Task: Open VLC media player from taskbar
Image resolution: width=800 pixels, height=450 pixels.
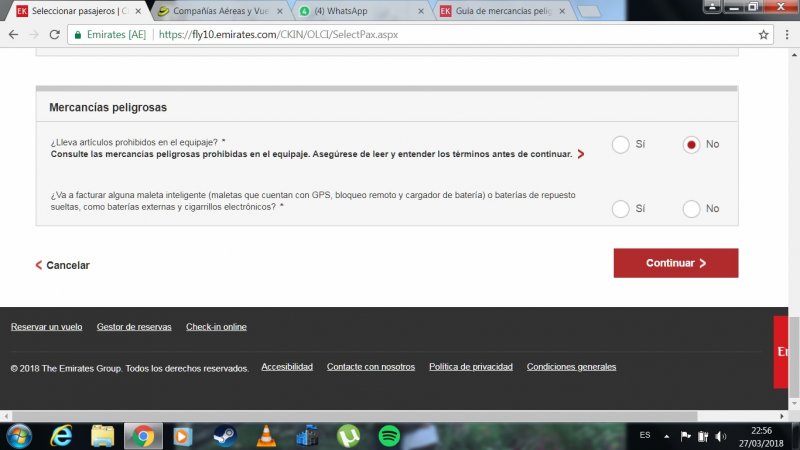Action: (266, 436)
